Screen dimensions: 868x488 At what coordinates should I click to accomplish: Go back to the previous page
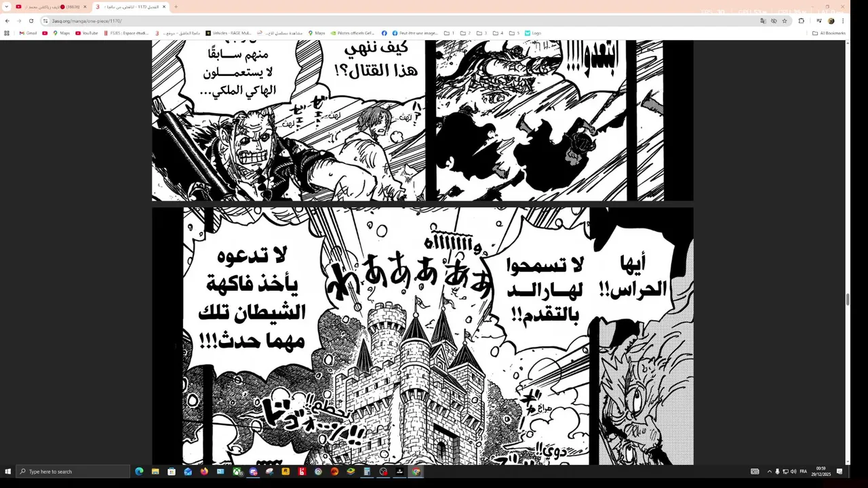pyautogui.click(x=7, y=21)
